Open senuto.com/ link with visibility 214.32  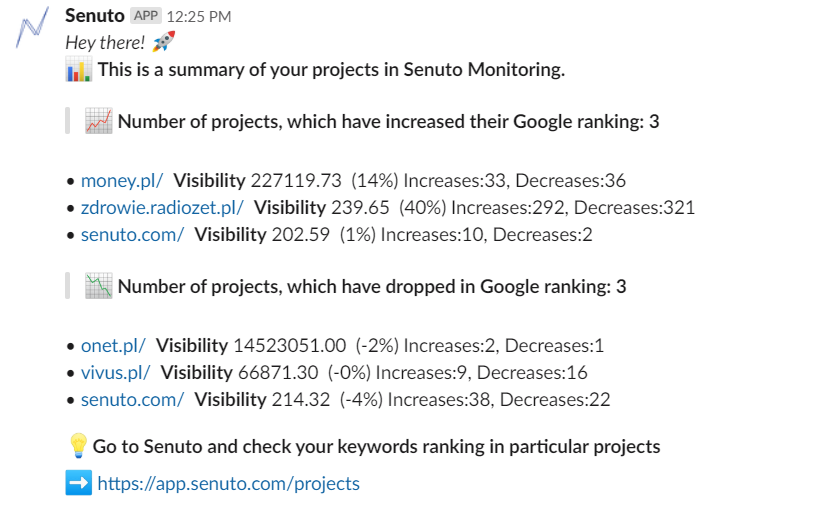(133, 399)
